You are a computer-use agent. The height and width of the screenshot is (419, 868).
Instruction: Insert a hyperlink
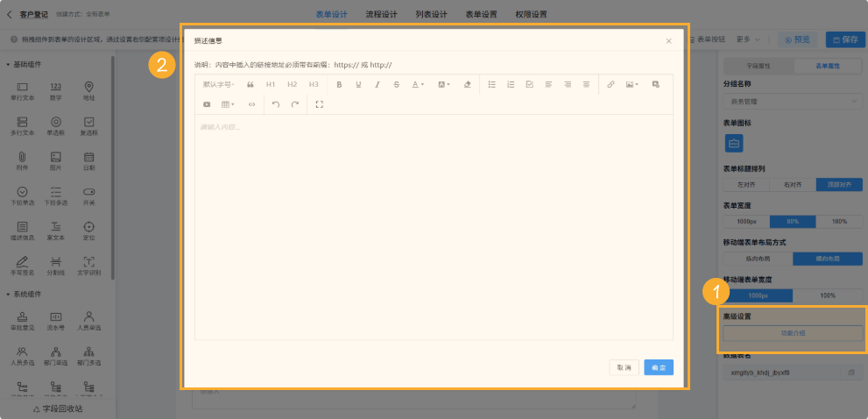point(610,84)
